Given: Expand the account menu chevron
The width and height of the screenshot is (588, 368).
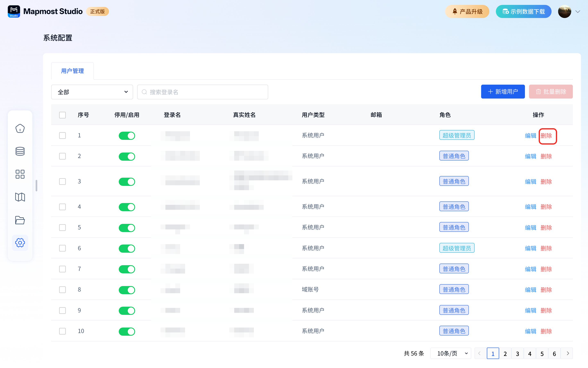Looking at the screenshot, I should 578,11.
